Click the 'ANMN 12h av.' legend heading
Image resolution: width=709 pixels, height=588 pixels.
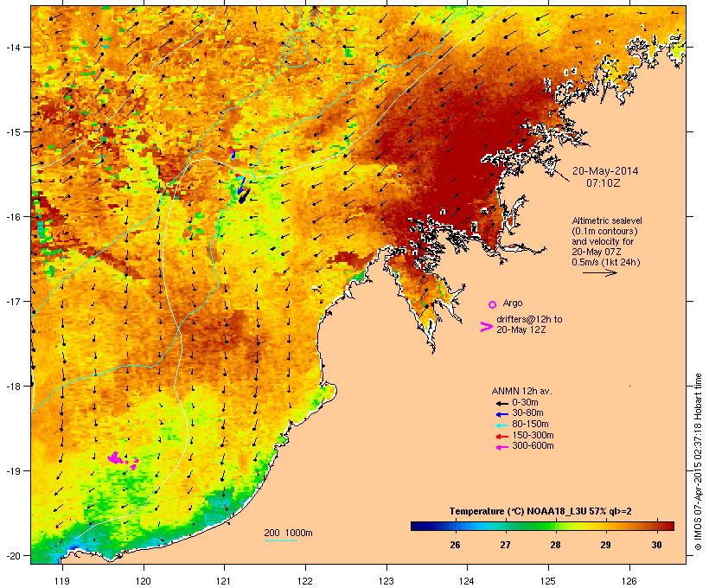pos(521,391)
